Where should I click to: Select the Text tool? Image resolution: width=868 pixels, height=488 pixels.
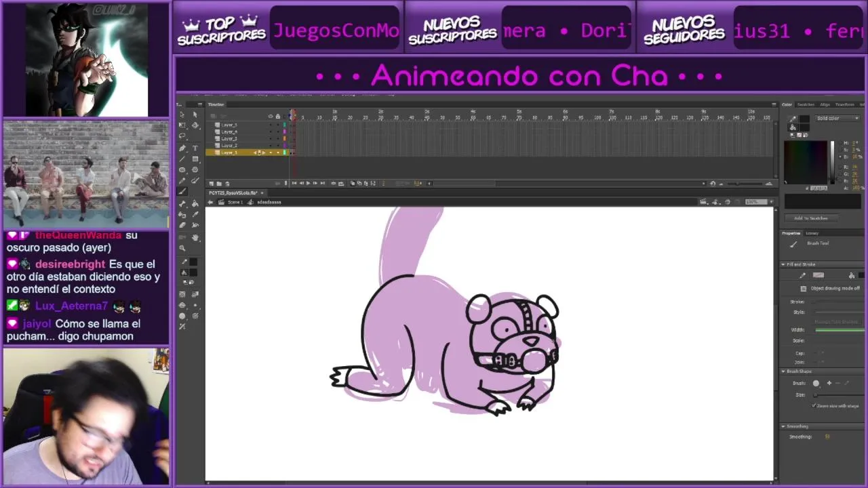[x=195, y=148]
